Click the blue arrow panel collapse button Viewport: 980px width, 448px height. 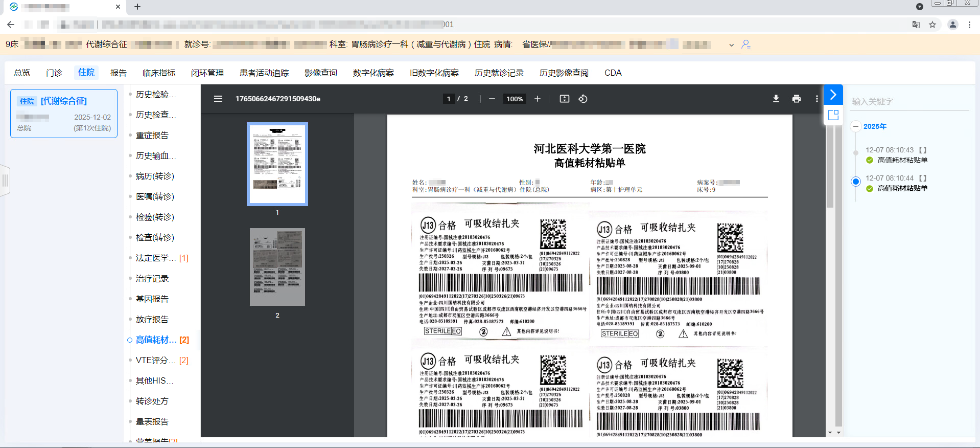(833, 95)
